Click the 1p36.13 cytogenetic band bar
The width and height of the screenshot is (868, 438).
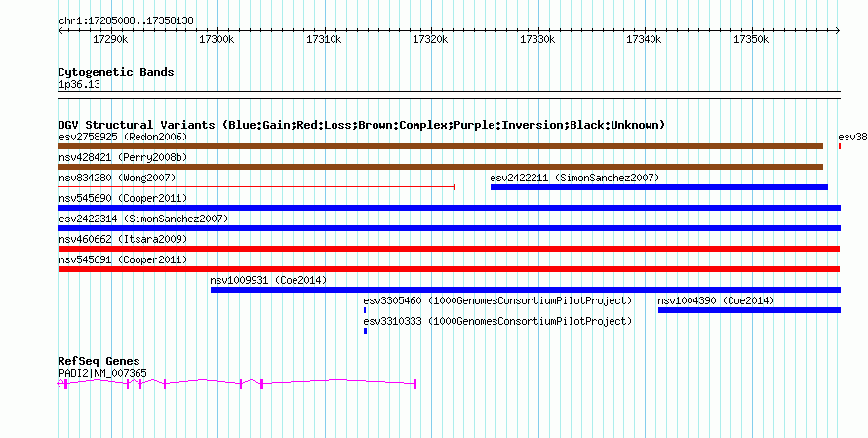(449, 95)
